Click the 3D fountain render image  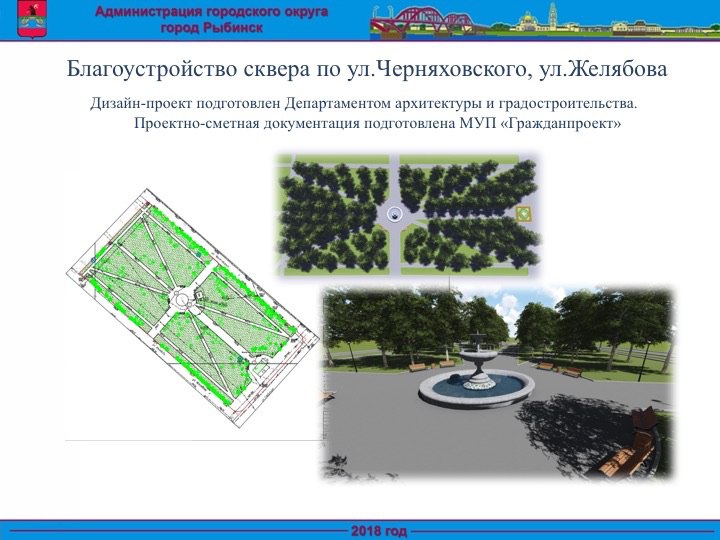pyautogui.click(x=498, y=382)
